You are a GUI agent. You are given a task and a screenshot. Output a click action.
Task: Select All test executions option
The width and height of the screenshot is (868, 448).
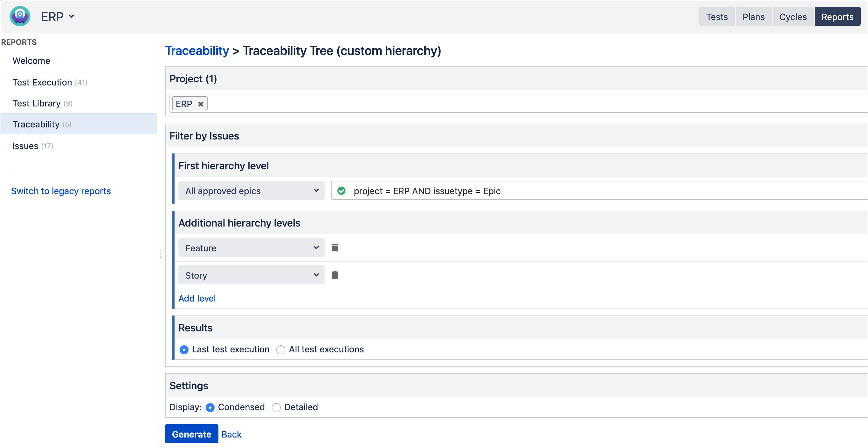(x=281, y=350)
